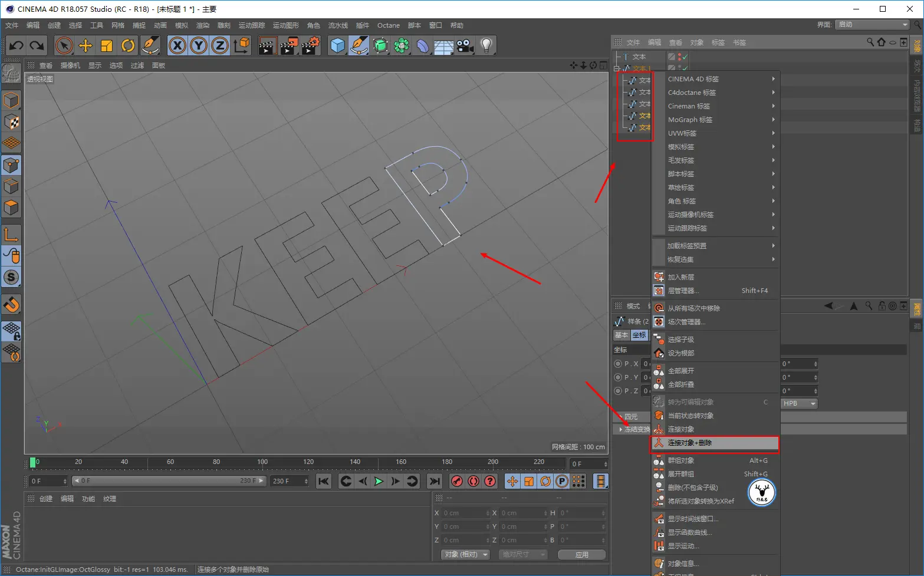This screenshot has height=576, width=924.
Task: Click the Redo arrow icon
Action: pos(37,45)
